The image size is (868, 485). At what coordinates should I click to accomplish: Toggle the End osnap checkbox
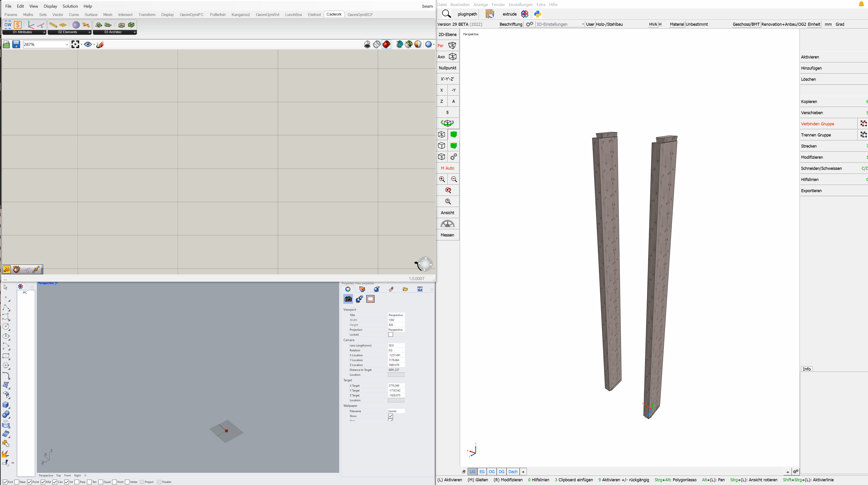pyautogui.click(x=5, y=482)
